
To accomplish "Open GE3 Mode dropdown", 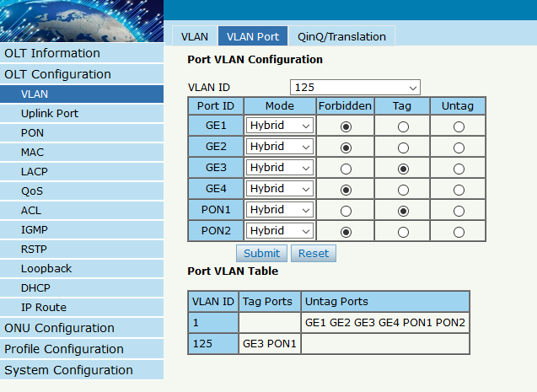I will point(280,168).
